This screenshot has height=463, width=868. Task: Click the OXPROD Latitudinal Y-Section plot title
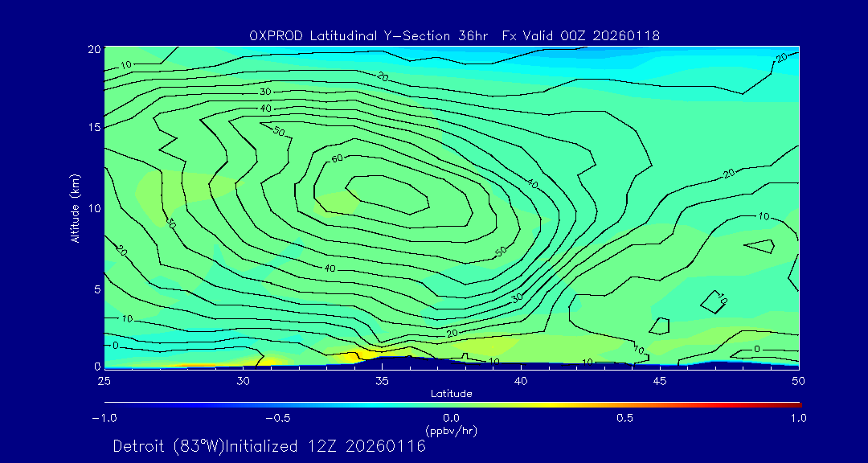point(454,36)
